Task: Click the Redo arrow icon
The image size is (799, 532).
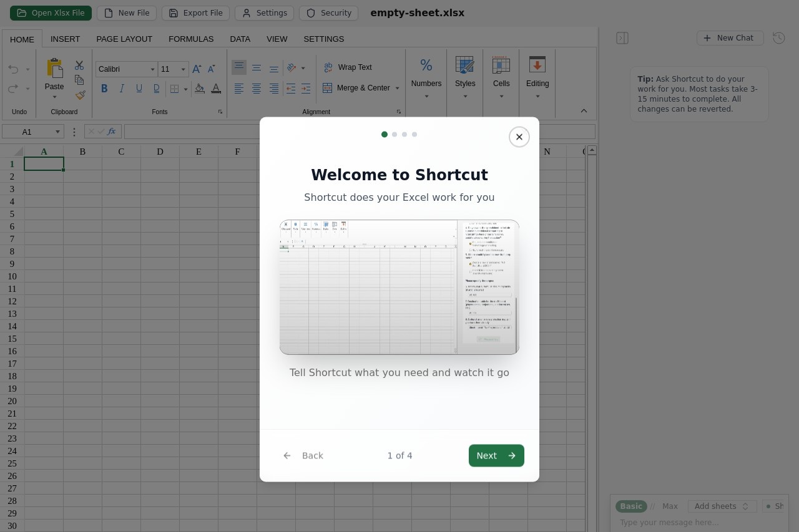Action: coord(13,89)
